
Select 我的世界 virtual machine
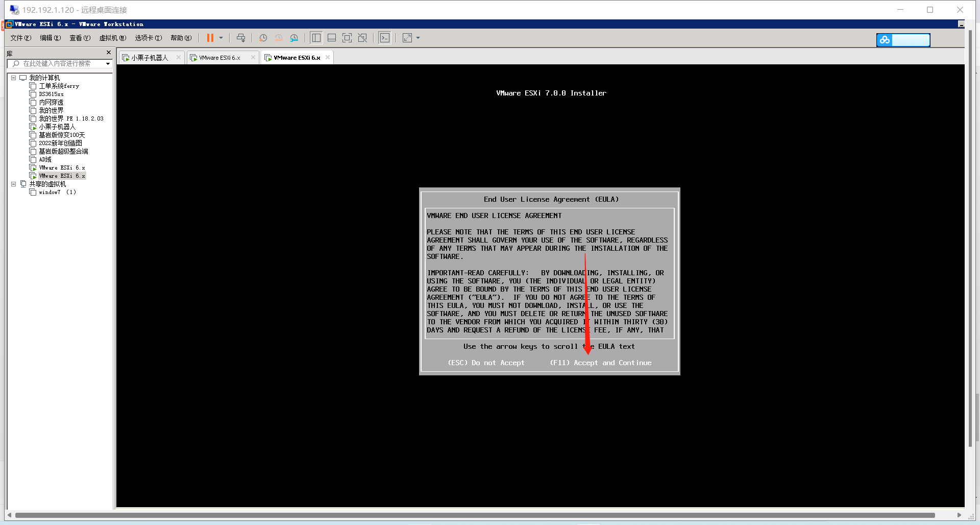(x=51, y=111)
